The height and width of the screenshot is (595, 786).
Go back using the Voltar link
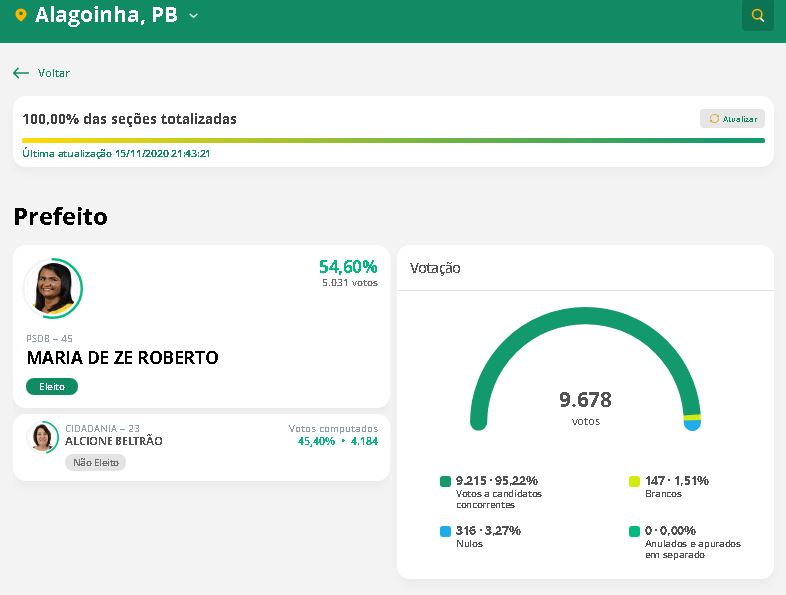53,73
